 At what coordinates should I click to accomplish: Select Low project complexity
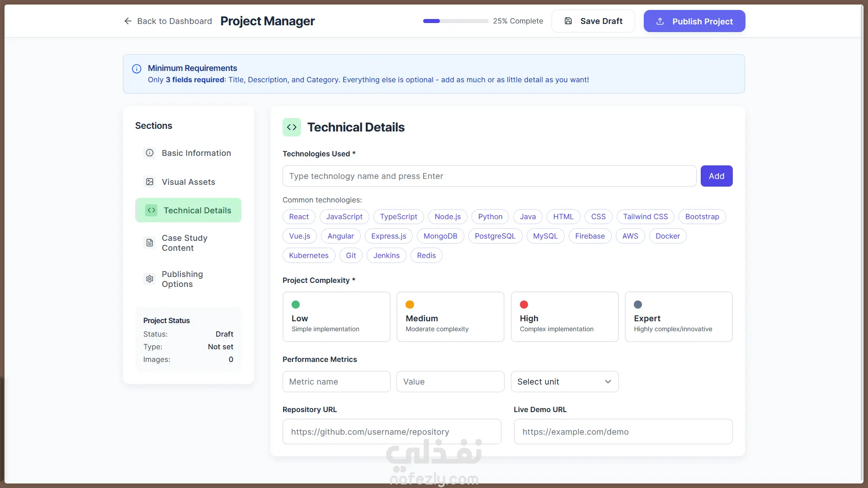point(336,317)
